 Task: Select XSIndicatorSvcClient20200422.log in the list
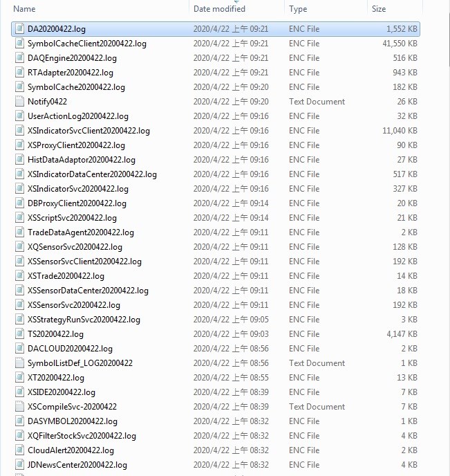88,131
